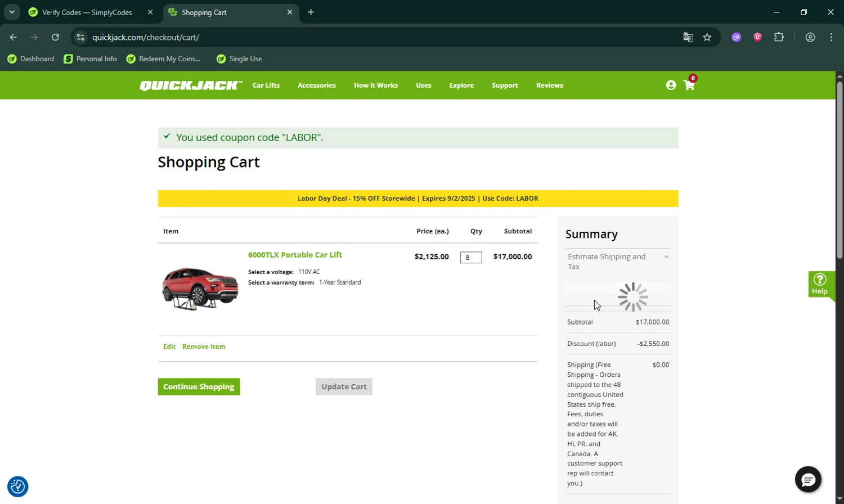Open the live chat bubble
This screenshot has width=844, height=504.
coord(808,480)
